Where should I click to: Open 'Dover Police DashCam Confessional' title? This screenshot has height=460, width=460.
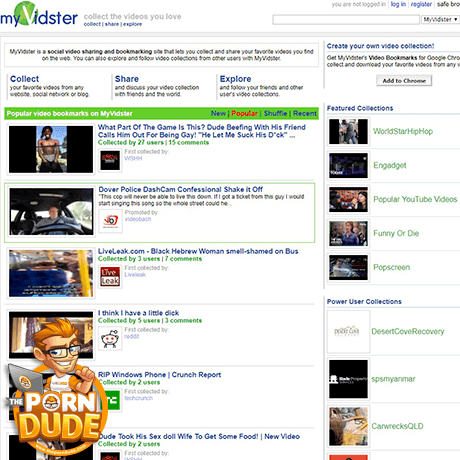[181, 189]
